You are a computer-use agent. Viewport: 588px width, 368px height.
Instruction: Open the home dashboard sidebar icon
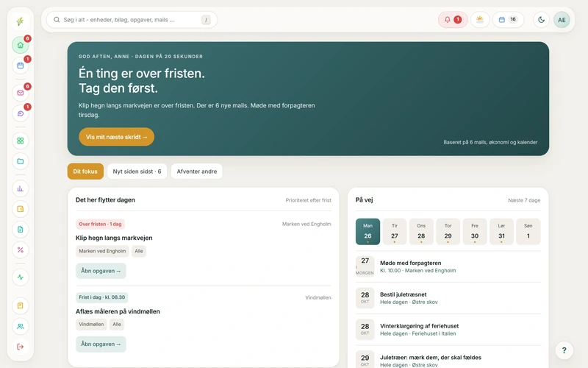(21, 45)
